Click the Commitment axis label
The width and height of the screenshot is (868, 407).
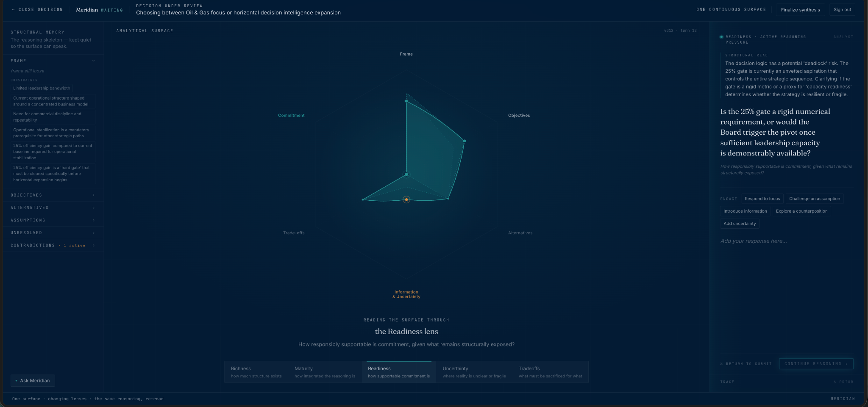pos(291,115)
